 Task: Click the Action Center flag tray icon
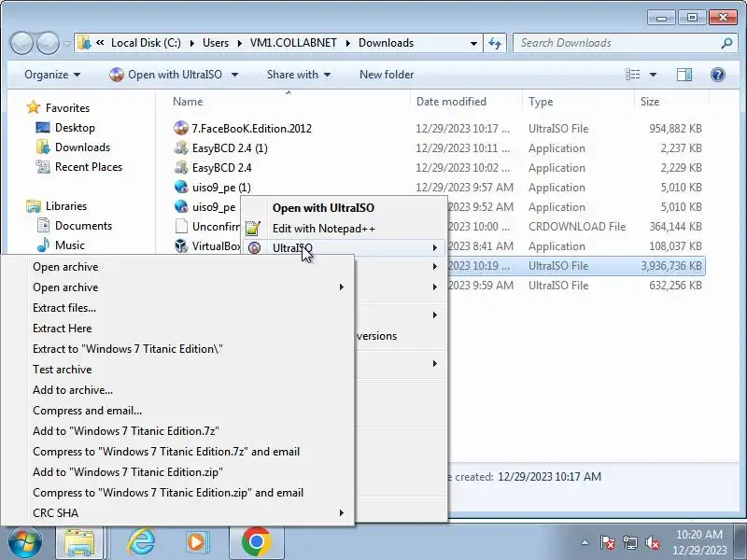608,542
